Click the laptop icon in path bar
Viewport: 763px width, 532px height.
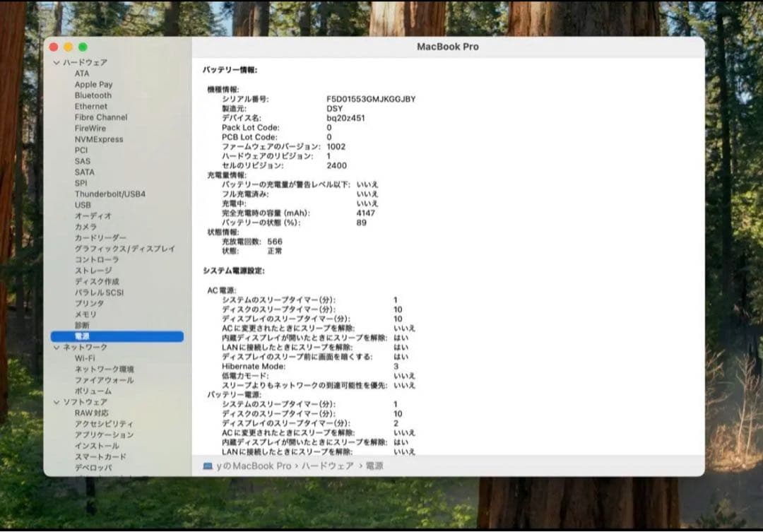pos(208,466)
